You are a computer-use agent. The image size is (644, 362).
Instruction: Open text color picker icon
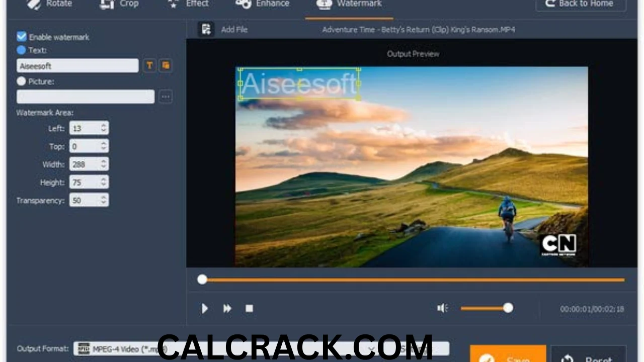166,66
